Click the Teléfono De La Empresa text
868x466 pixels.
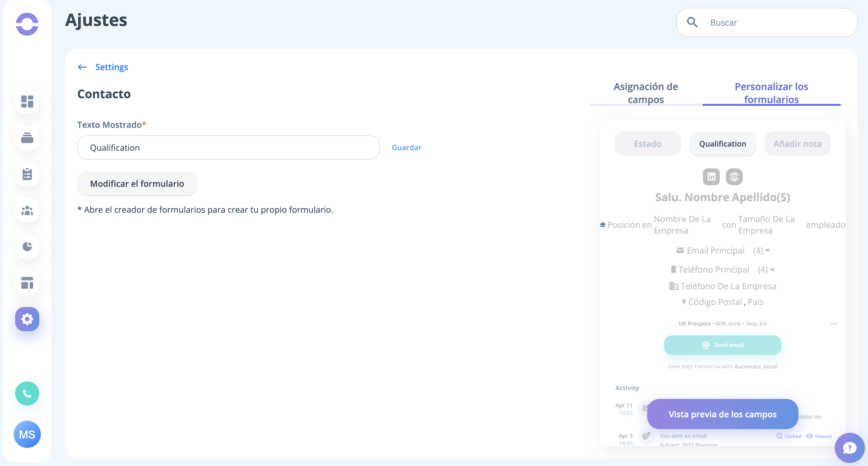pyautogui.click(x=728, y=286)
